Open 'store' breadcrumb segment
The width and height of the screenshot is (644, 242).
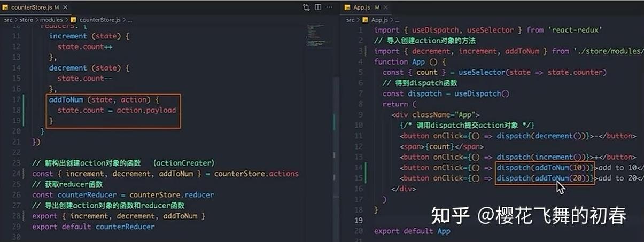[27, 20]
